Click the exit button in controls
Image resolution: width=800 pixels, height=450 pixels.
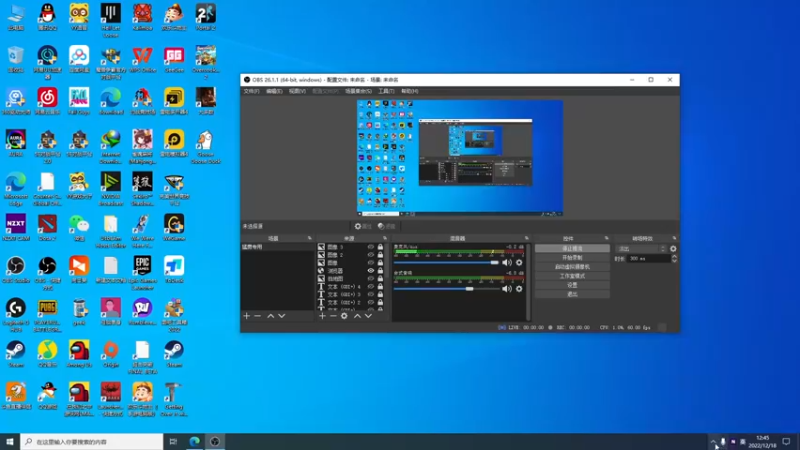pos(572,294)
